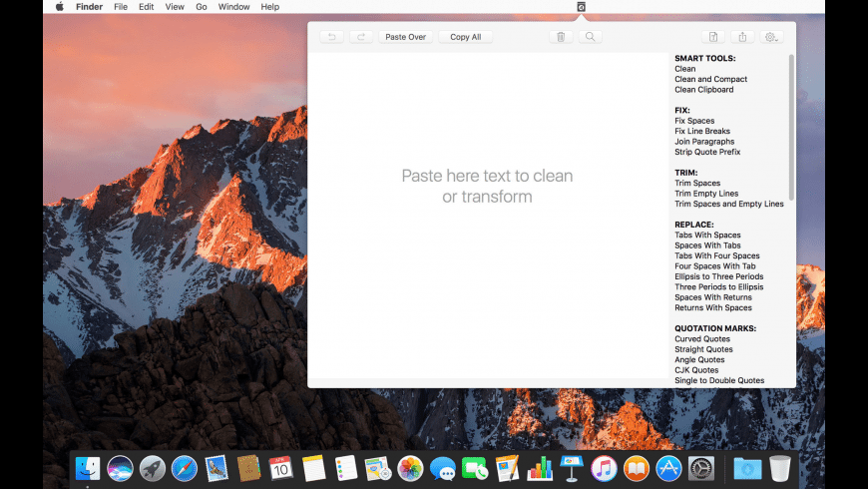Apply Straight Quotes
Screen dimensions: 868x489
703,349
